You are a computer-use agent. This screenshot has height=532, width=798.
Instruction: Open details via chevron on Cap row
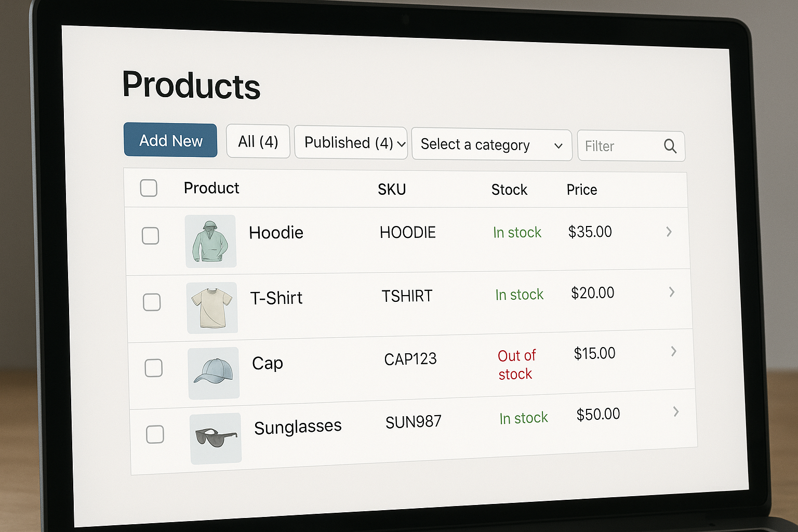click(673, 351)
